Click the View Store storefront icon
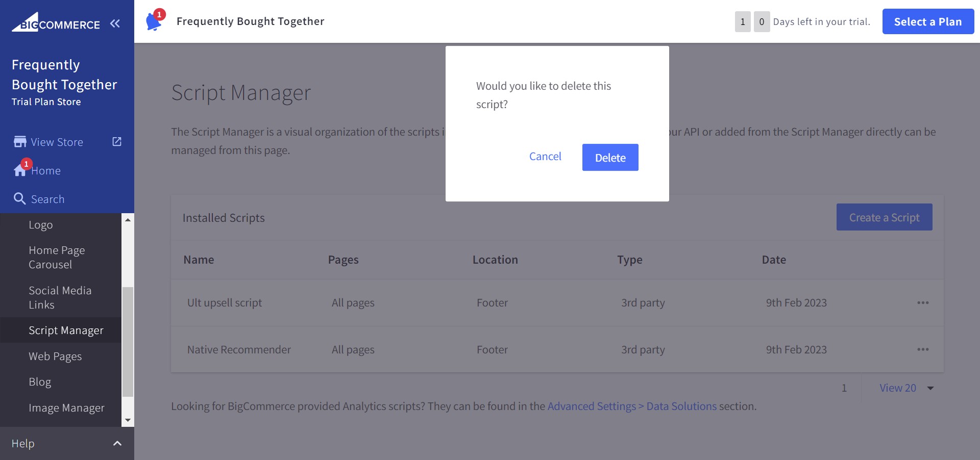Image resolution: width=980 pixels, height=460 pixels. pyautogui.click(x=20, y=142)
